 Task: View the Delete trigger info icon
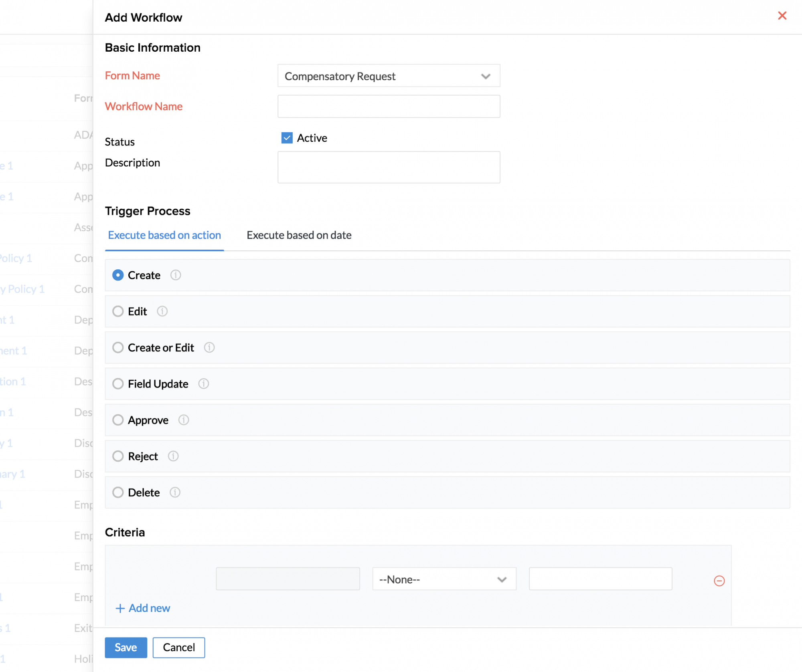[175, 492]
